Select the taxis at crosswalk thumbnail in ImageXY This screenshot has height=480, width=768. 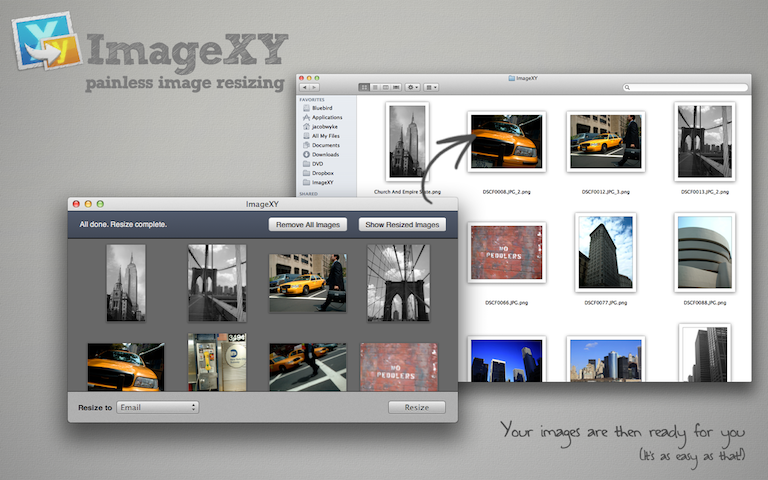point(308,367)
